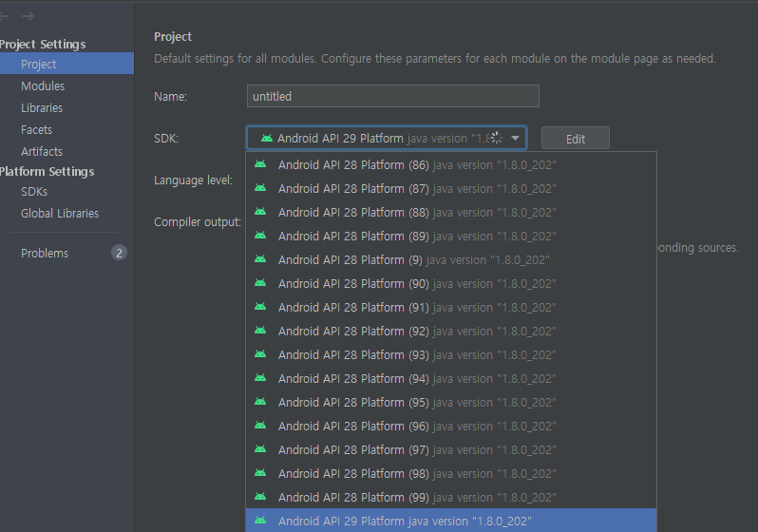Screen dimensions: 758x532
Task: Select Android API 28 Platform (92)
Action: [451, 331]
